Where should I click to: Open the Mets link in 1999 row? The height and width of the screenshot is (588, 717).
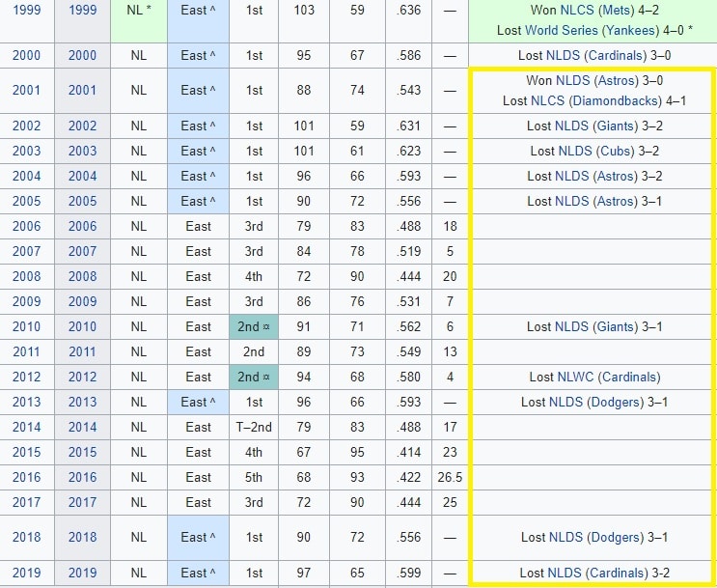(620, 11)
